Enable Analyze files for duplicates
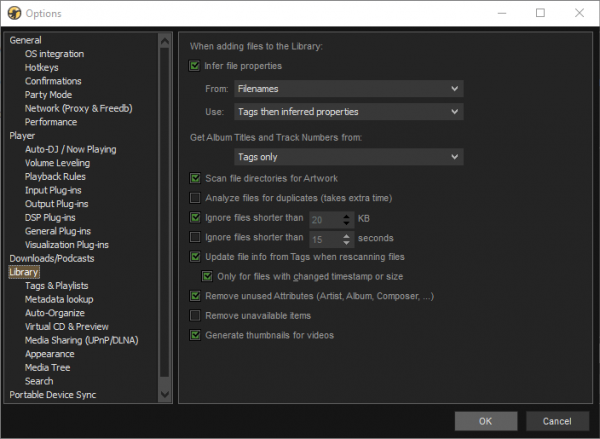 (x=195, y=198)
